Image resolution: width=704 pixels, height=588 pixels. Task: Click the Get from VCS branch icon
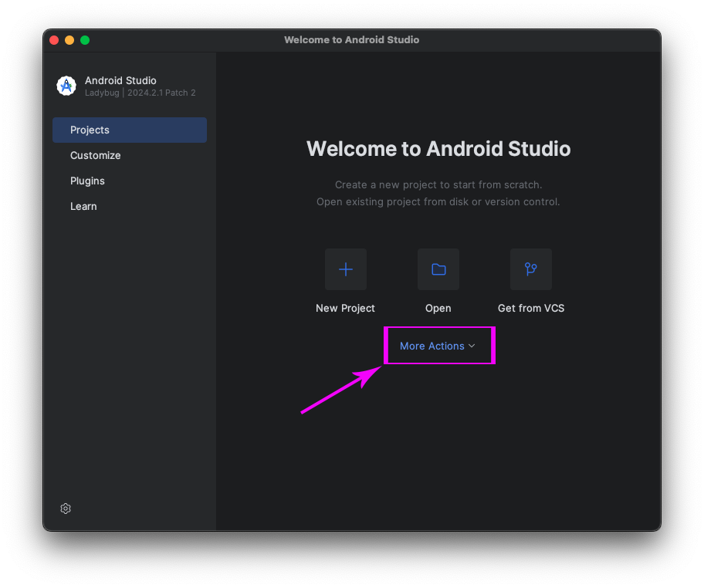pos(530,269)
